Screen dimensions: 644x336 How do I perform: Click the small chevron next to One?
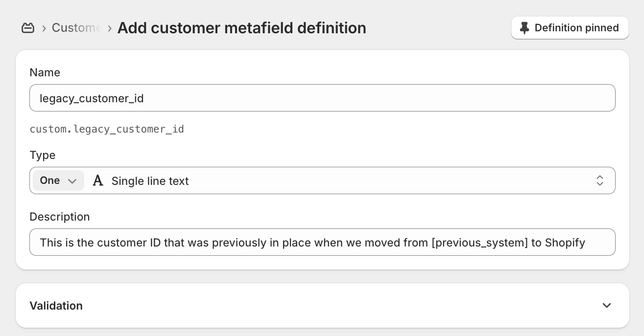72,181
